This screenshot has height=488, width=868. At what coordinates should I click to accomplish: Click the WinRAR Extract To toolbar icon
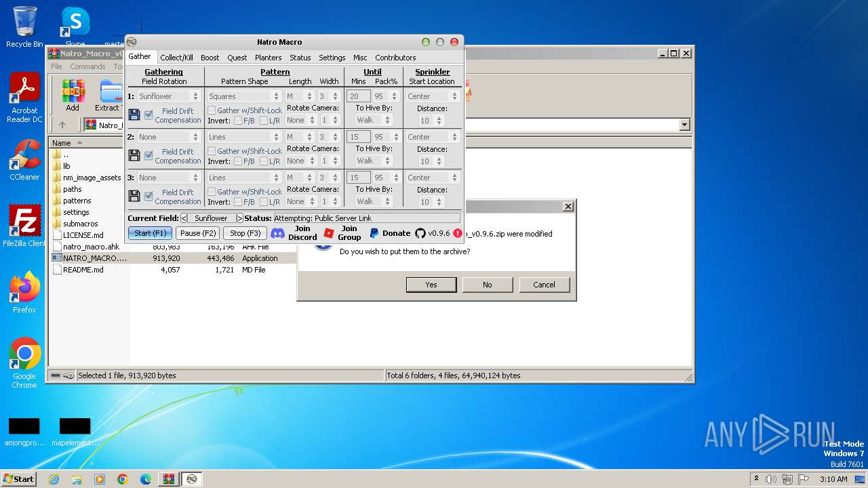click(108, 95)
